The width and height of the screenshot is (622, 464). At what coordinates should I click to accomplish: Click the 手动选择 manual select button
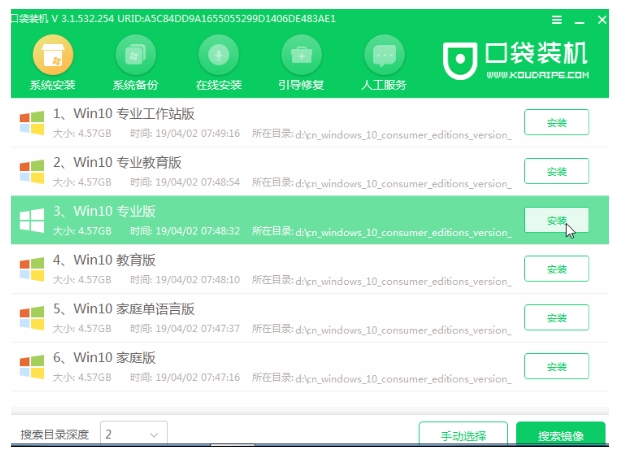click(463, 434)
